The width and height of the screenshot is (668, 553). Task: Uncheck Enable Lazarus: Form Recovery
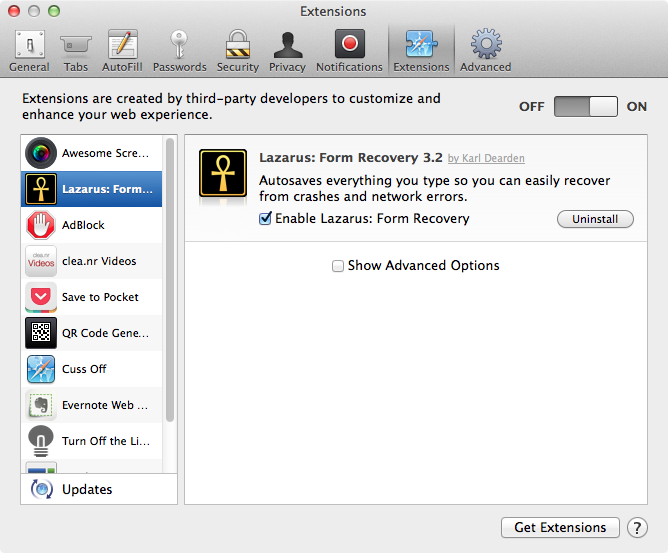266,219
